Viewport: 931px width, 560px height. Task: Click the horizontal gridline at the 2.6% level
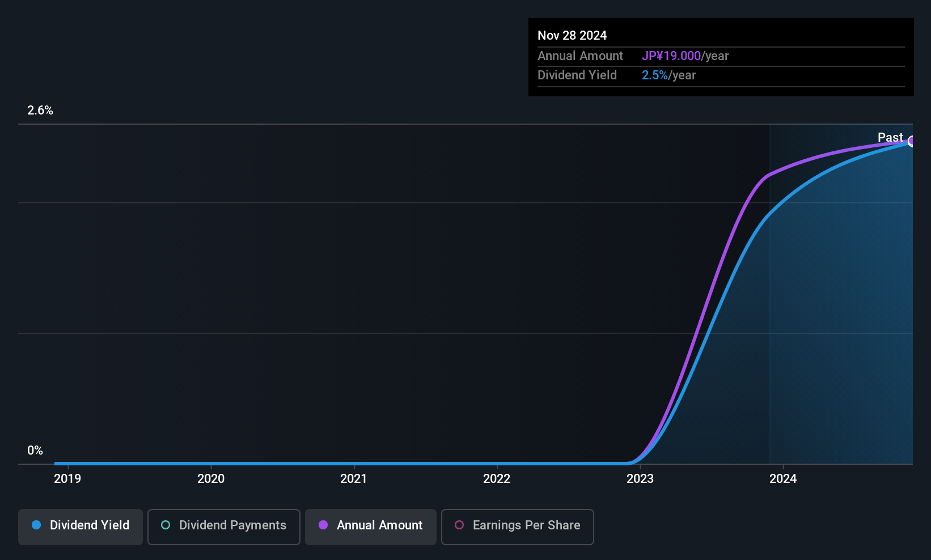[397, 124]
